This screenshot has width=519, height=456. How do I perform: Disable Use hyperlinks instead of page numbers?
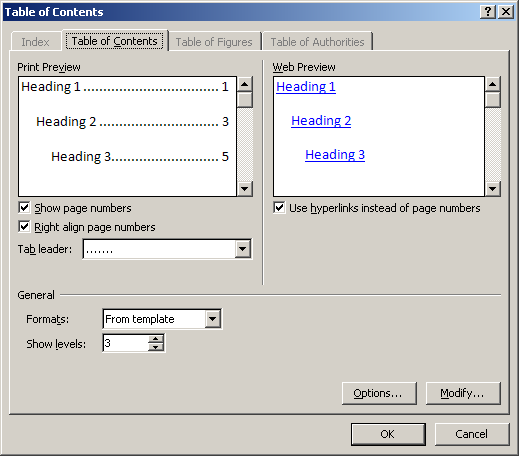click(279, 208)
